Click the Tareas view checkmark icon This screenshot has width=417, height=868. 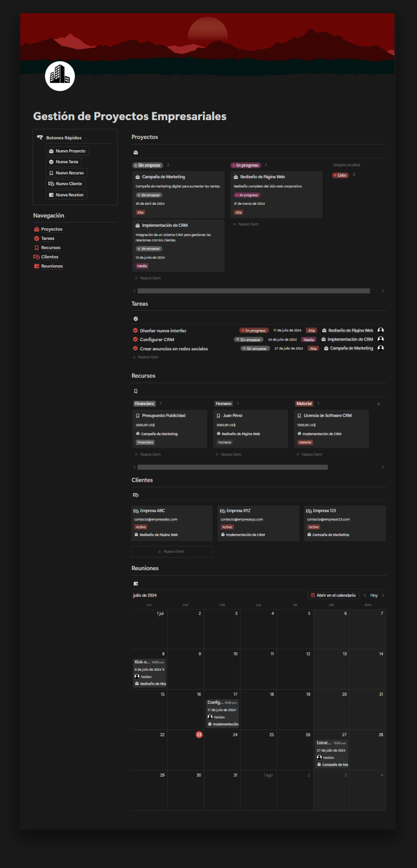136,319
